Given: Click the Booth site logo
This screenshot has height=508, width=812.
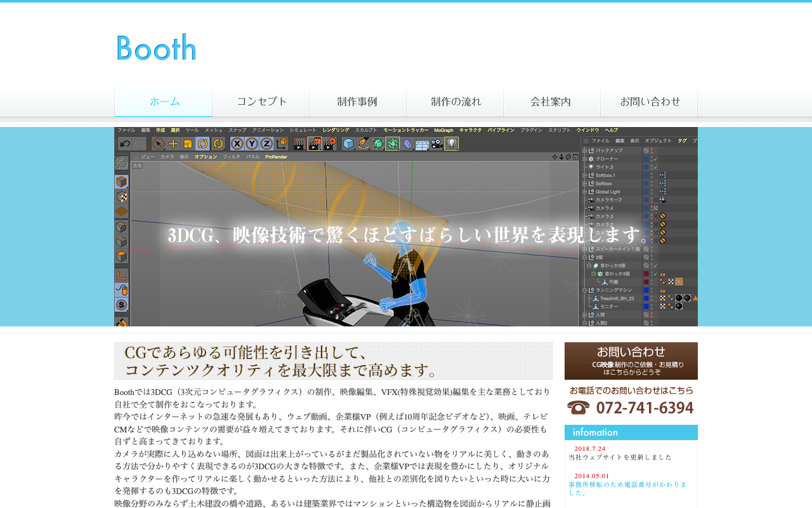Looking at the screenshot, I should coord(156,48).
